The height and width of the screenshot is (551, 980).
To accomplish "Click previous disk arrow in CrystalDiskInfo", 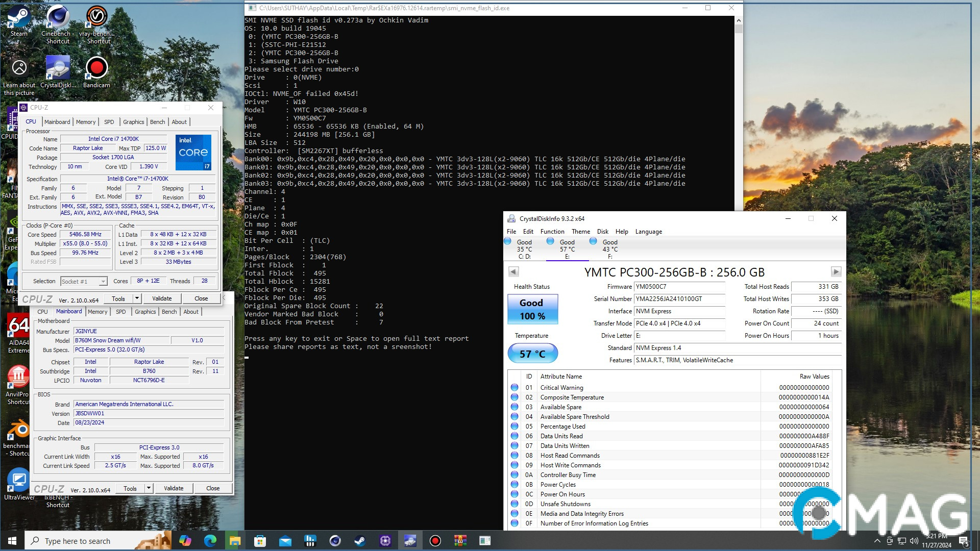I will point(513,272).
